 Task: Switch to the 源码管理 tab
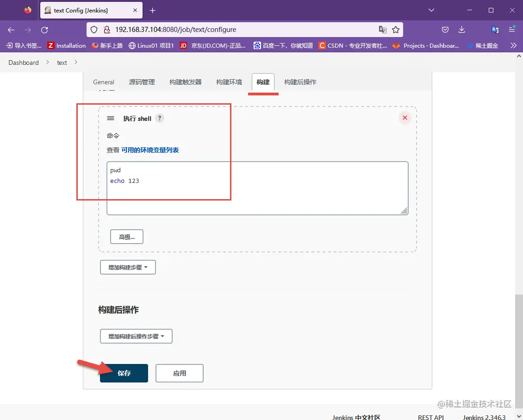[142, 82]
